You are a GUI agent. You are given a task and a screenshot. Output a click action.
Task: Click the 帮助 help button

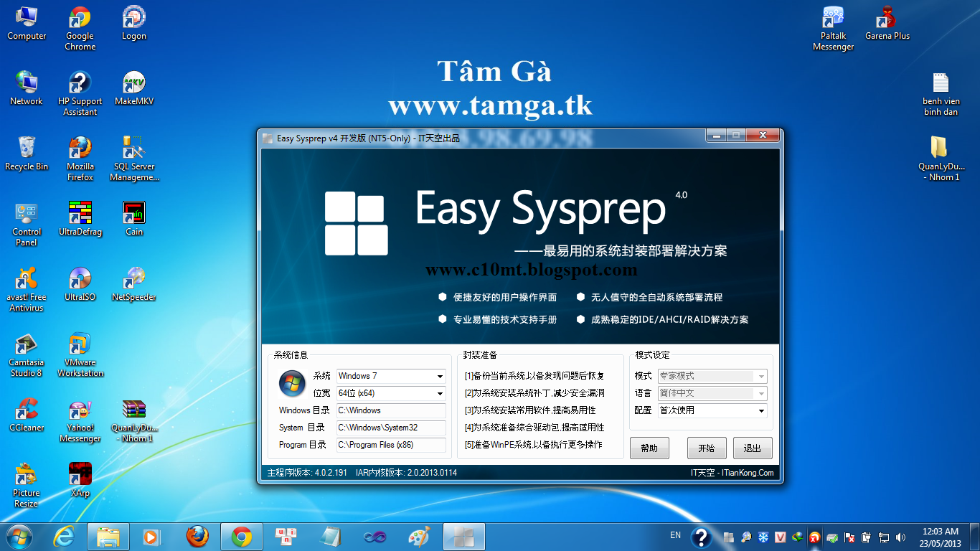coord(649,448)
